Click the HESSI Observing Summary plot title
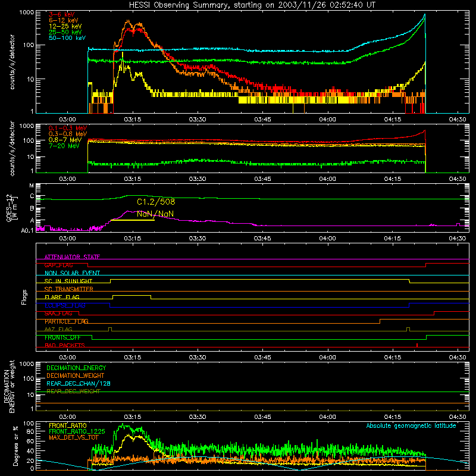This screenshot has height=476, width=476. coord(252,5)
